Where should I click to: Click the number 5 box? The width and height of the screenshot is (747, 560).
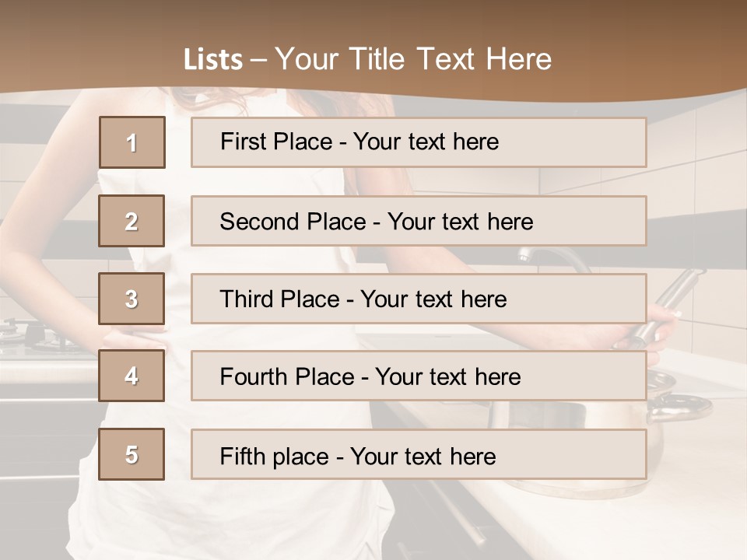(132, 454)
